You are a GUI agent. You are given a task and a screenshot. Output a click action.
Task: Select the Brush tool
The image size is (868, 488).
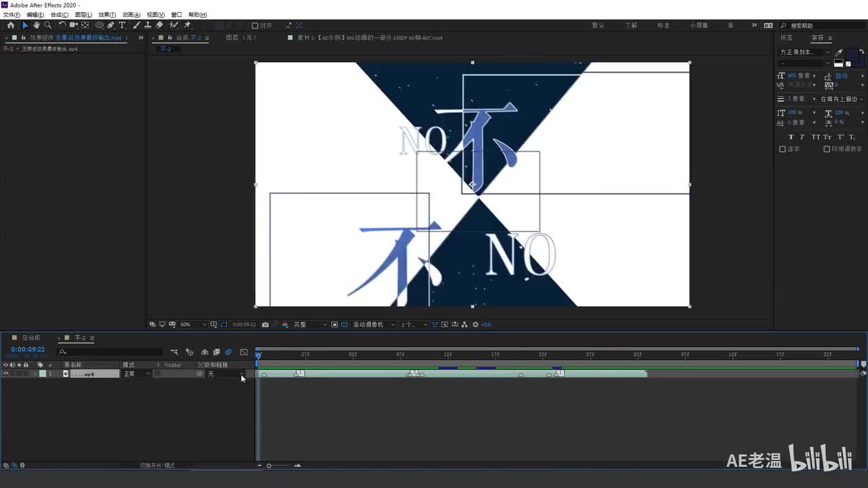pyautogui.click(x=136, y=25)
